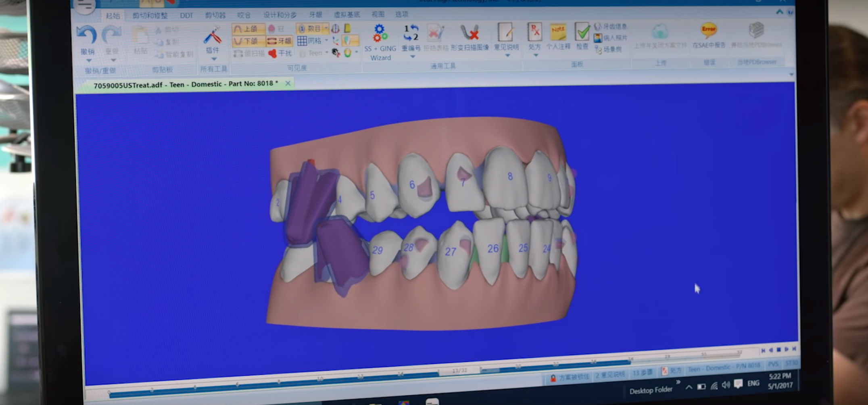
Task: Click the yellow marker icon in visibility group
Action: coord(347,28)
